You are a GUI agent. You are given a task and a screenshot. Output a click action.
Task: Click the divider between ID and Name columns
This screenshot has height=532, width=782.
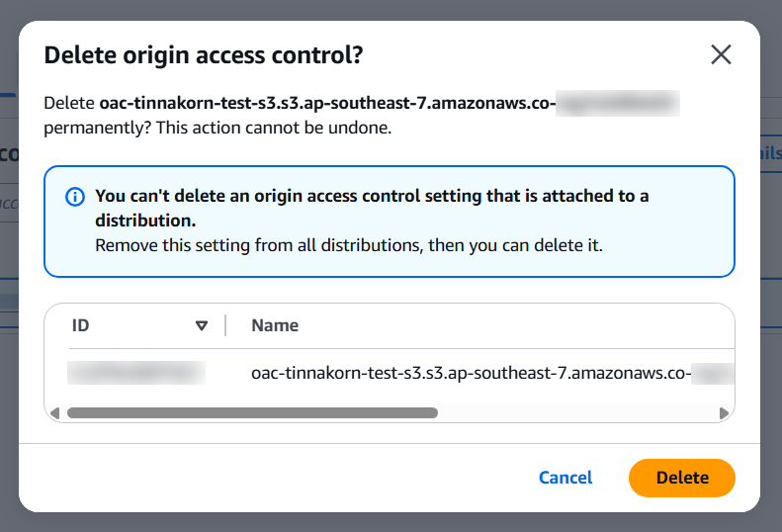(226, 325)
